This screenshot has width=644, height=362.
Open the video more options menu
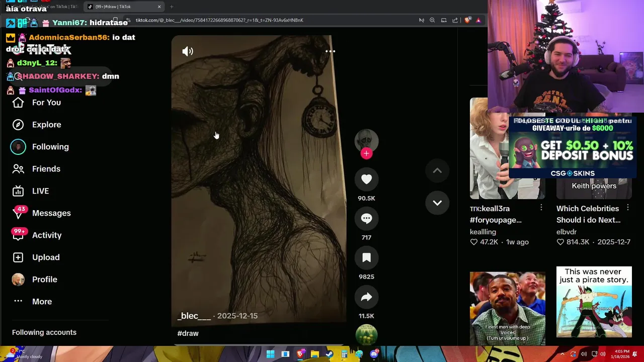[330, 51]
